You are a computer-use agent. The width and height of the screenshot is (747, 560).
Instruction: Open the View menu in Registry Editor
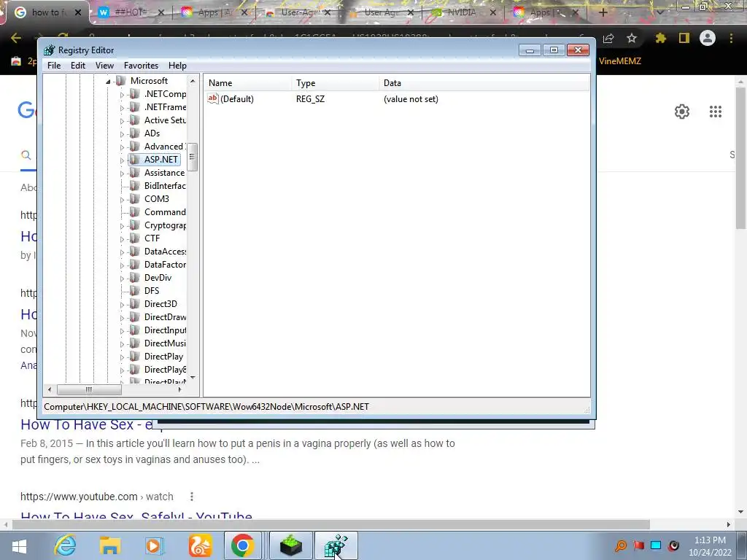[x=104, y=66]
